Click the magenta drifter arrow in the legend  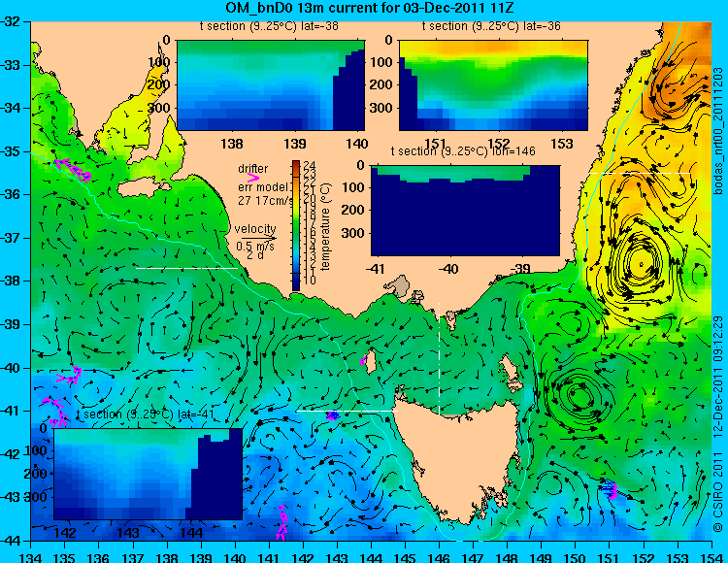[x=253, y=178]
